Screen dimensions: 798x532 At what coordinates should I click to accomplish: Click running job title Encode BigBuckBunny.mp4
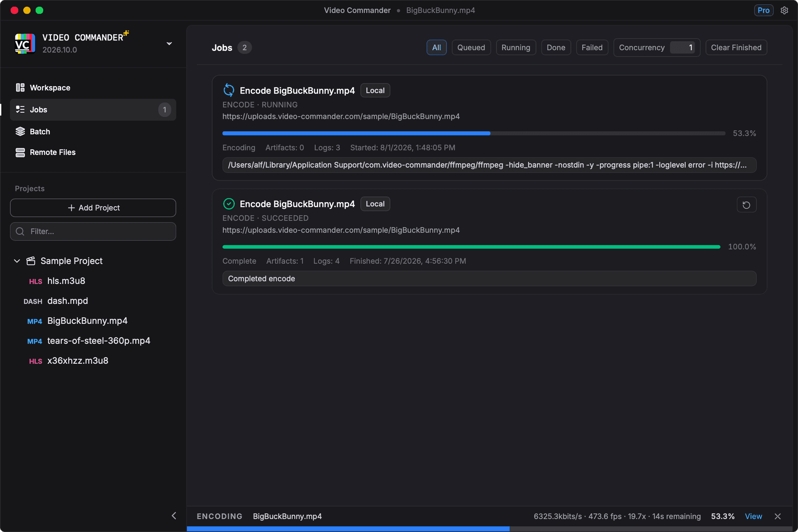[297, 91]
